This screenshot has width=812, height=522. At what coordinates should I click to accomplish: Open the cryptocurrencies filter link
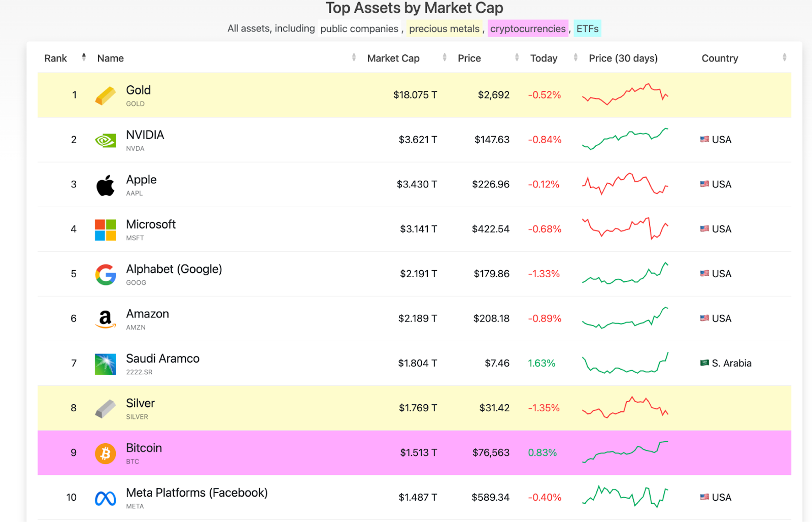(x=528, y=28)
